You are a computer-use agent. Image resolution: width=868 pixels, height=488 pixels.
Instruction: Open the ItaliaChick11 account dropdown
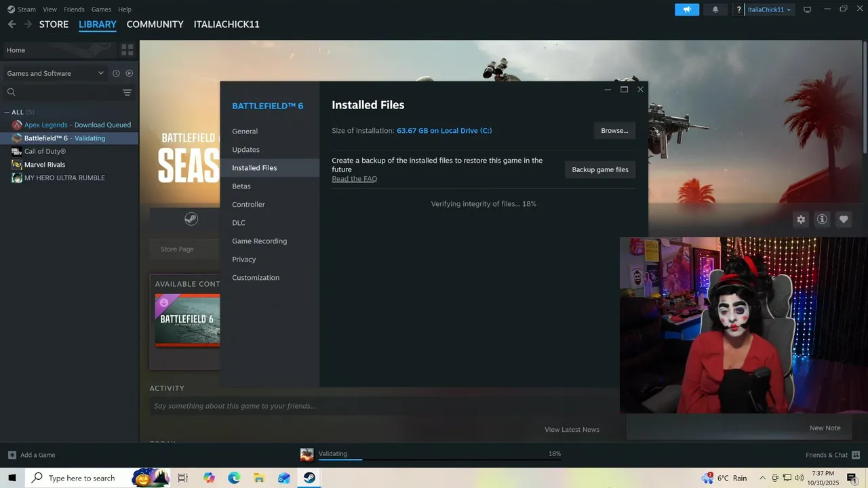(769, 9)
